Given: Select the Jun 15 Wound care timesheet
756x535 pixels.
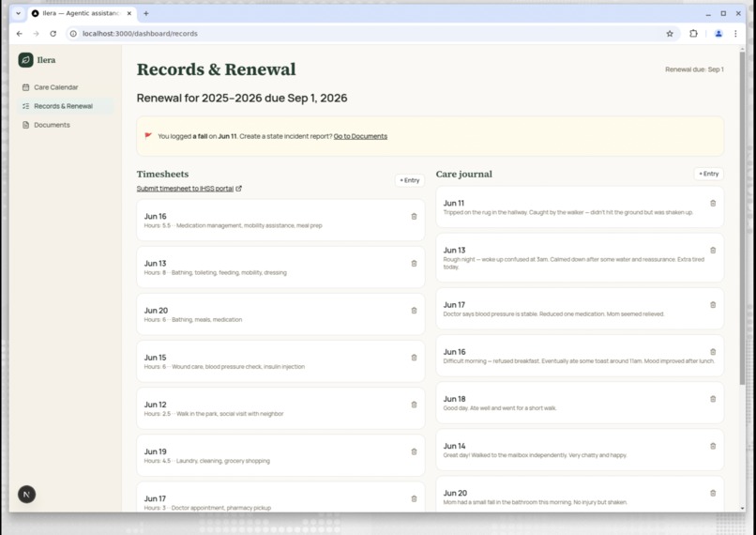Looking at the screenshot, I should [280, 361].
